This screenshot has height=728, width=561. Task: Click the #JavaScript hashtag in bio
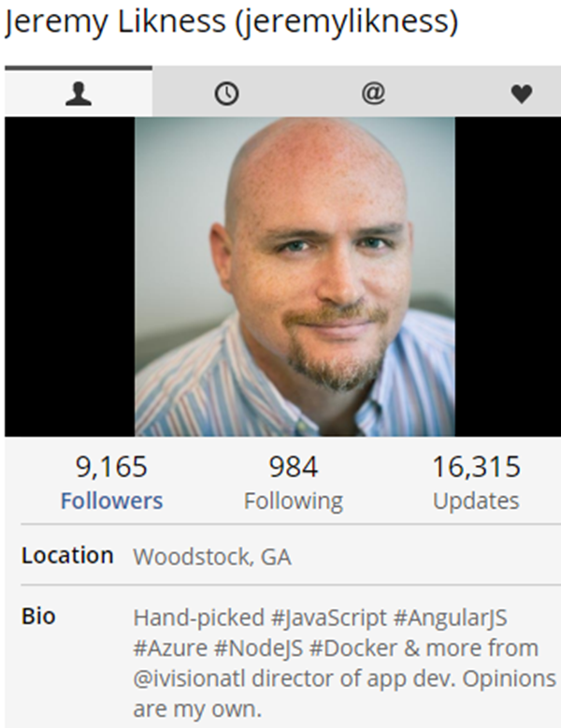click(x=328, y=618)
